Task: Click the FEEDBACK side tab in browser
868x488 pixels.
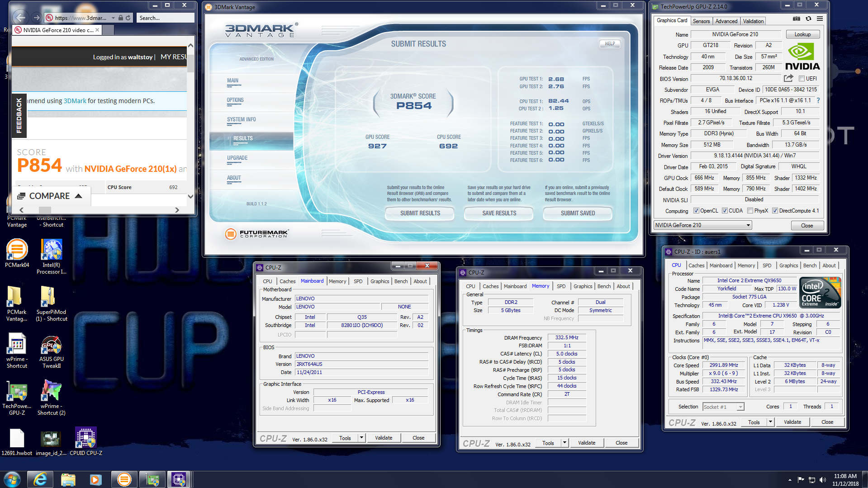Action: coord(19,115)
